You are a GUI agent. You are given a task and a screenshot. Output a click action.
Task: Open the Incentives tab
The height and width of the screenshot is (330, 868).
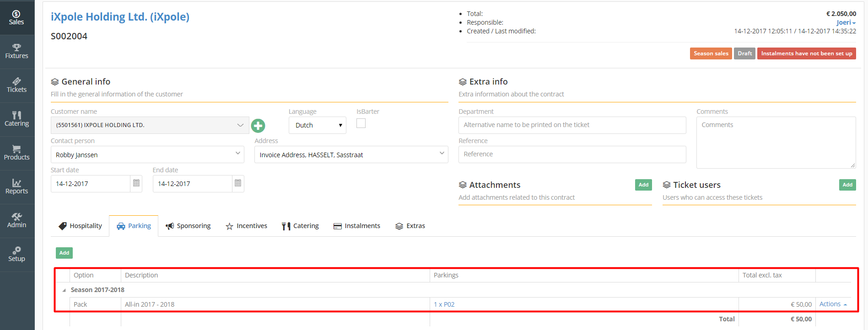246,226
